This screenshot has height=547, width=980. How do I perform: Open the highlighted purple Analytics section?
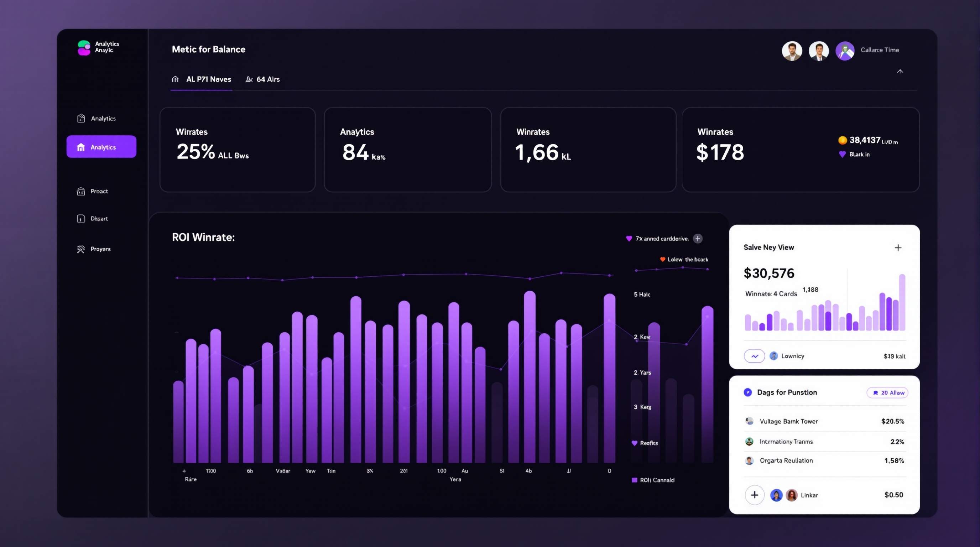coord(101,147)
